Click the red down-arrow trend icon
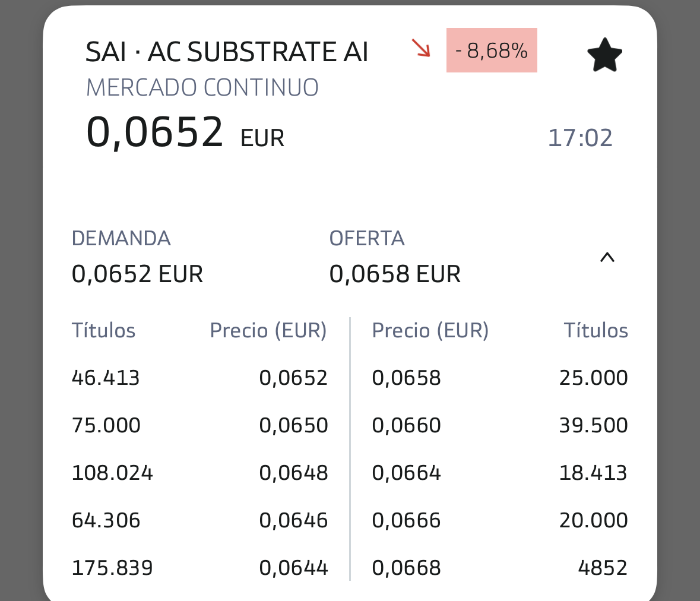Viewport: 700px width, 601px height. 422,48
